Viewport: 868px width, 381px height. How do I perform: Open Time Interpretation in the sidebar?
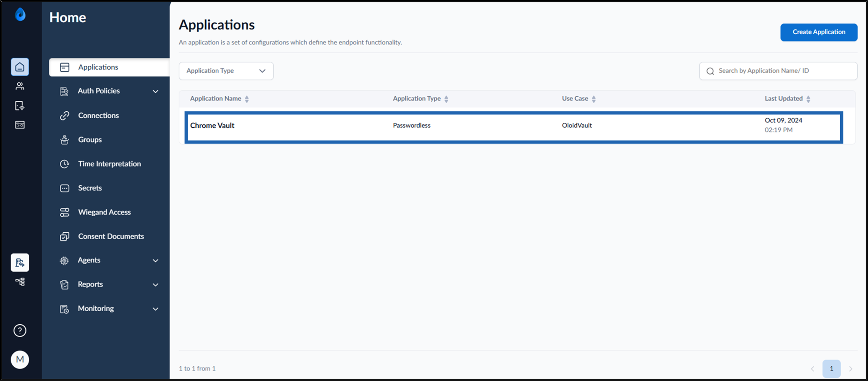click(x=109, y=164)
